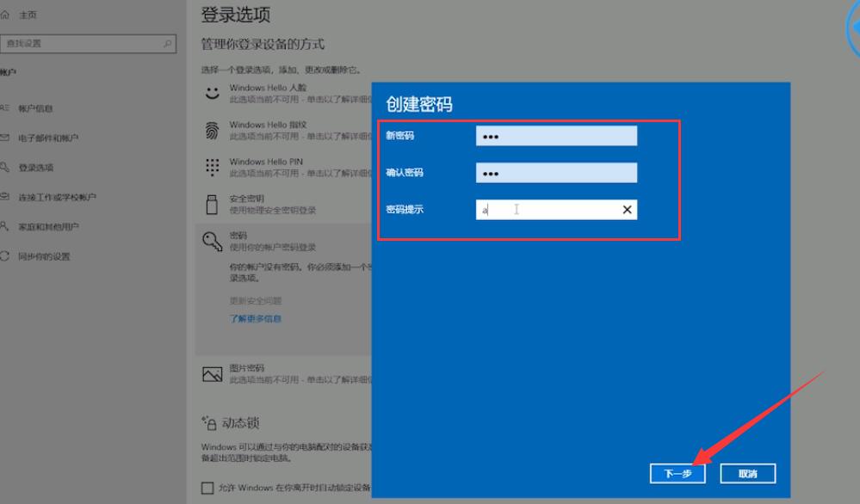Click the 管理你登录设备的方式 subheading
The width and height of the screenshot is (860, 504).
[x=263, y=45]
